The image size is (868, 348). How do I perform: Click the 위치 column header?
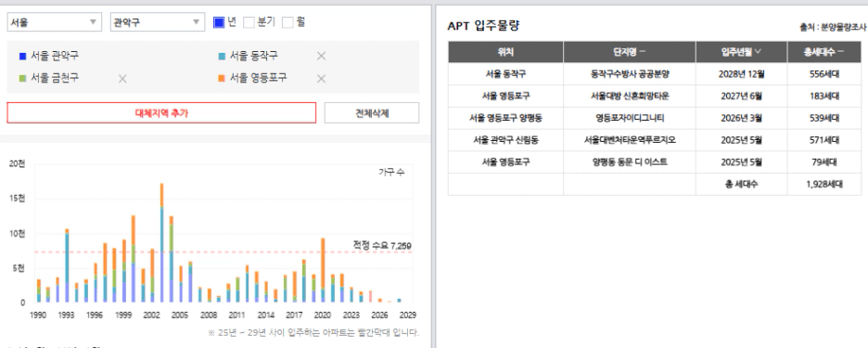(x=506, y=52)
